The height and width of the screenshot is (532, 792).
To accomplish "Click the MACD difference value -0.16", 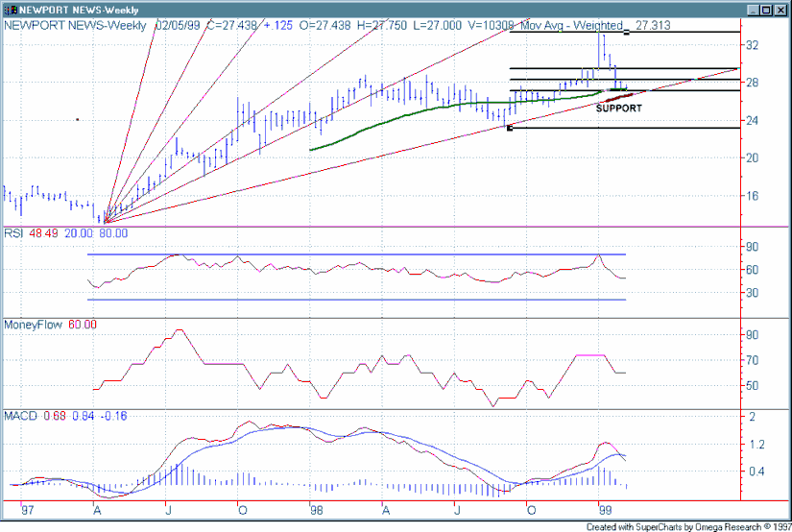I will (113, 416).
